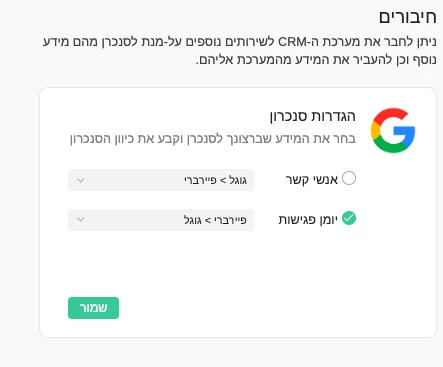Expand the chevron on the calendar direction selector

(x=80, y=219)
